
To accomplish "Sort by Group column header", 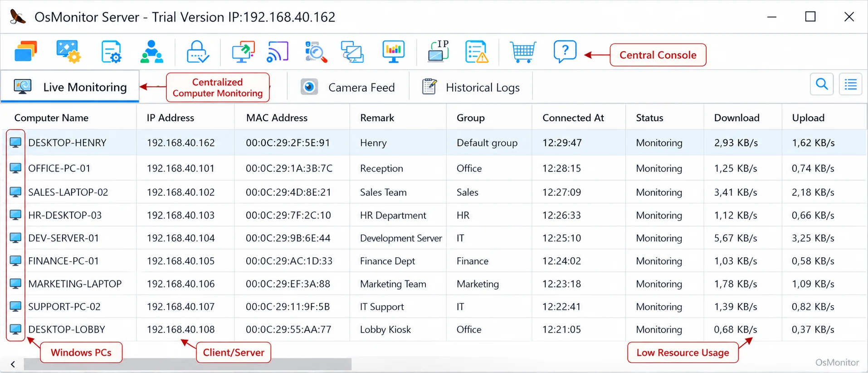I will [470, 118].
